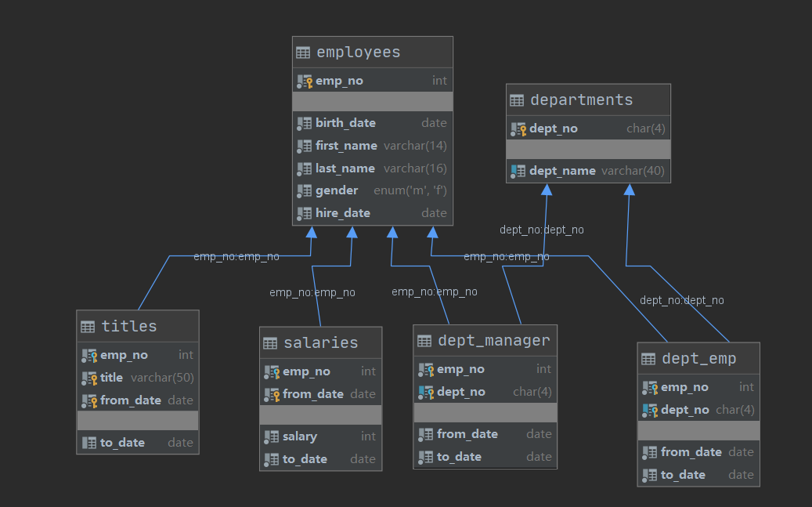
Task: Click the column icon next to salary
Action: pyautogui.click(x=272, y=436)
